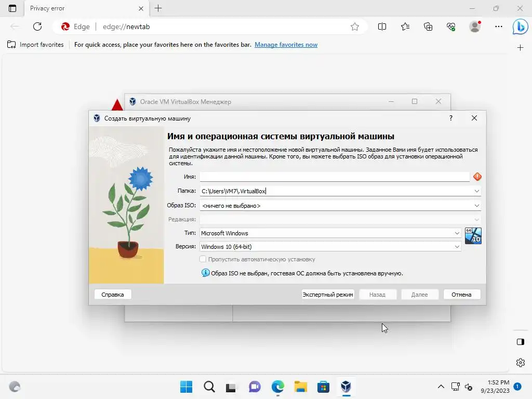Switch to Microsoft Edge in taskbar

[x=277, y=387]
